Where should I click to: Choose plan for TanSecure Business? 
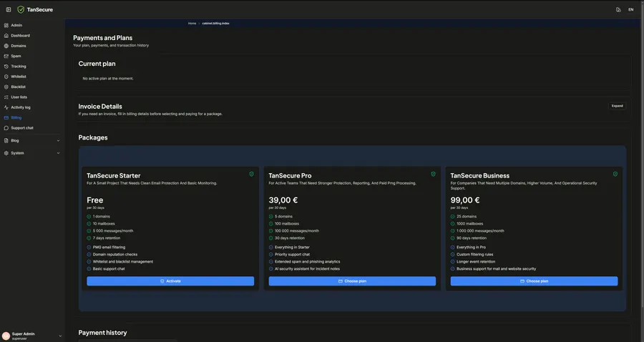pyautogui.click(x=534, y=281)
